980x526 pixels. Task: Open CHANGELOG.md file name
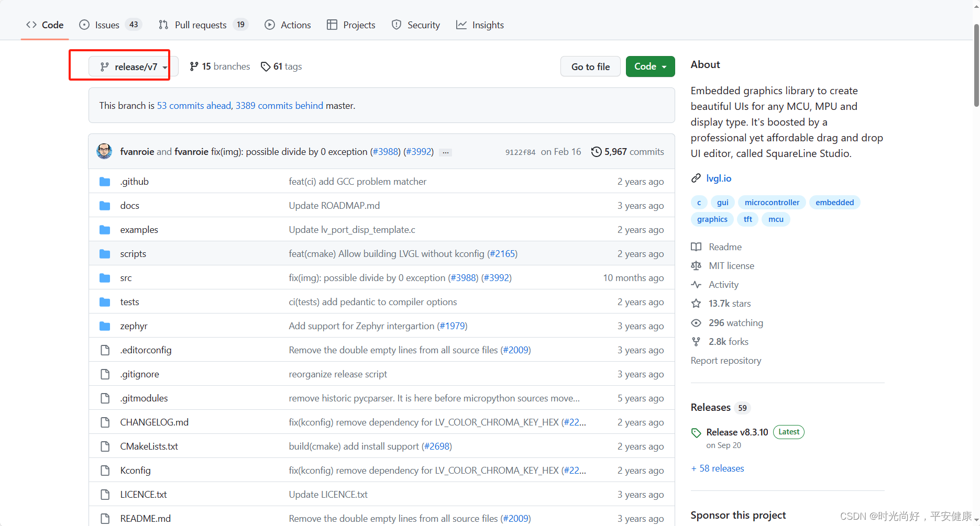click(x=155, y=422)
